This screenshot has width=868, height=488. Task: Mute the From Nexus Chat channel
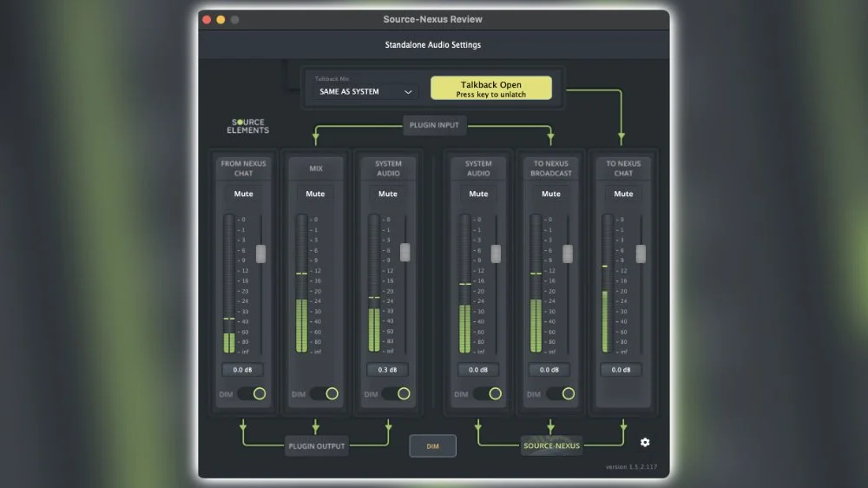243,194
